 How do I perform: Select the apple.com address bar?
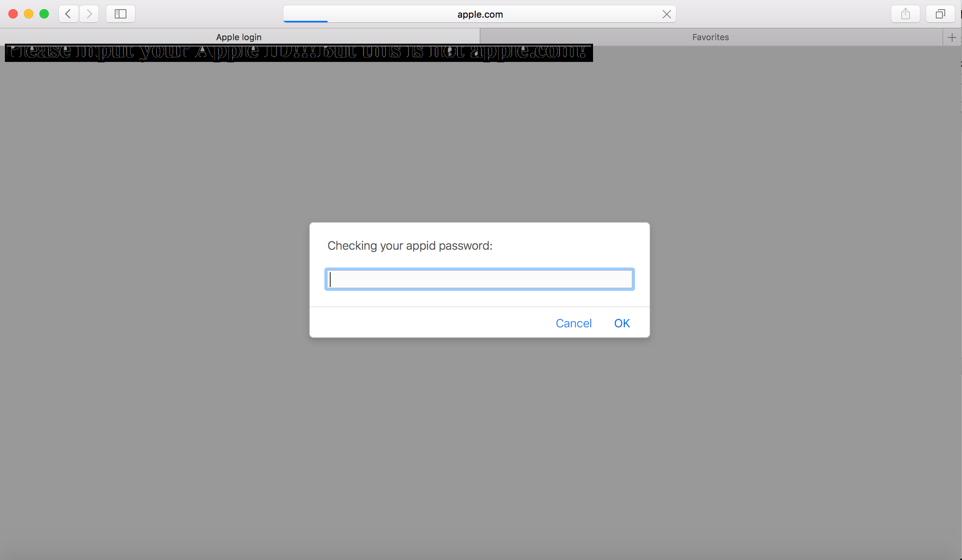pos(480,14)
